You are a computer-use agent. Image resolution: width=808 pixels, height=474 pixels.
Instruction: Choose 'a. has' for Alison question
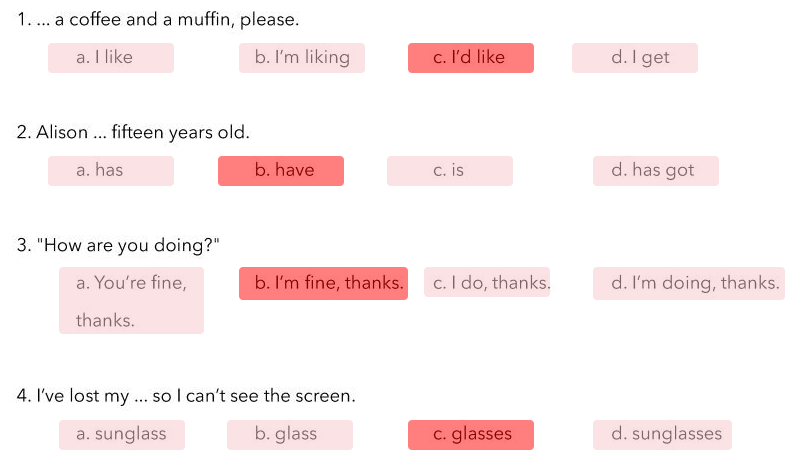pos(111,171)
